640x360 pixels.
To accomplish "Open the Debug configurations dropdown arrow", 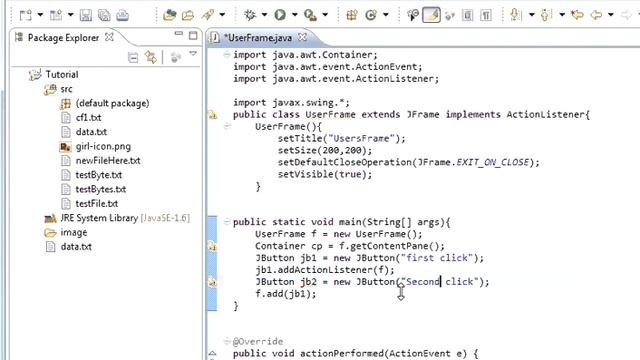I will tap(264, 15).
